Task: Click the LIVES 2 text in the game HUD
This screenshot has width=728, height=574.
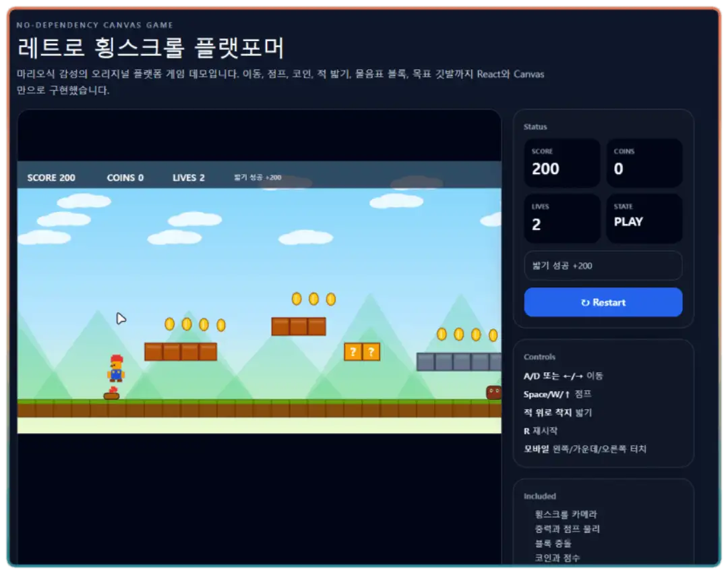Action: 189,178
